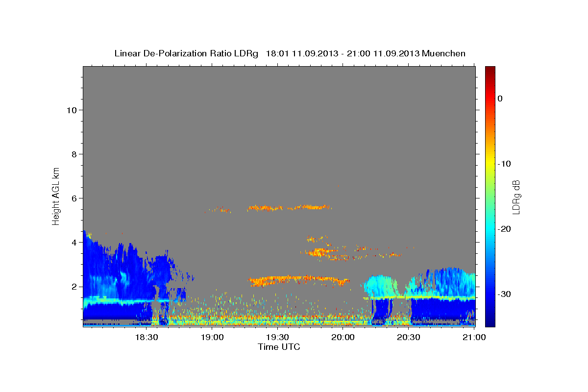Click the plot title 'Linear De-Polarization Ratio LDRg'
This screenshot has width=588, height=392.
186,53
